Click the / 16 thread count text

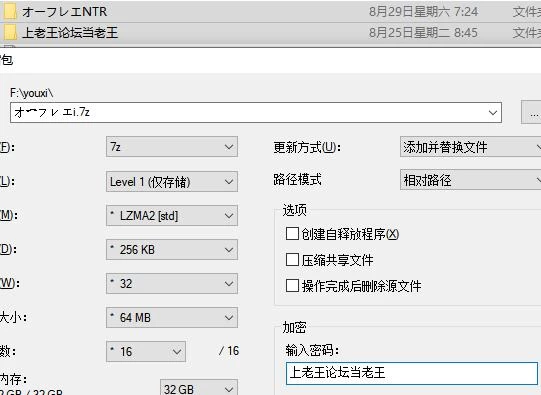click(x=229, y=351)
